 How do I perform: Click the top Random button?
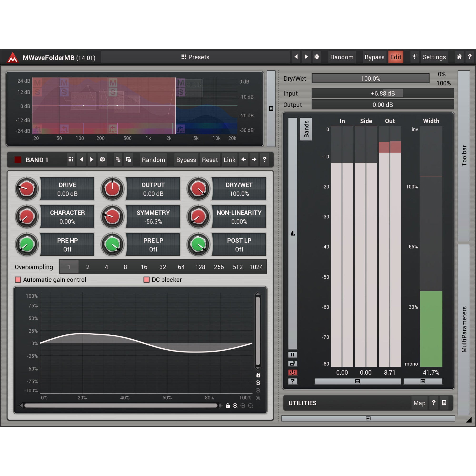pyautogui.click(x=342, y=57)
